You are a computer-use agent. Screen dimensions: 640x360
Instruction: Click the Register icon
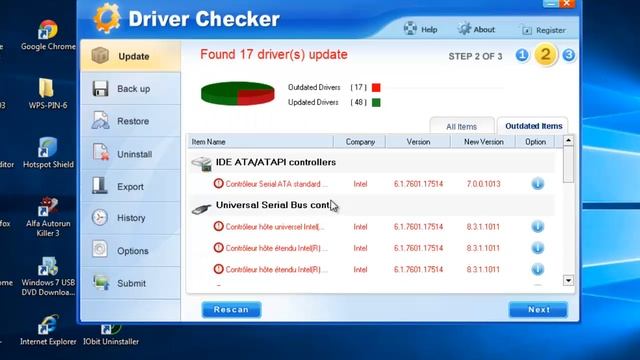[527, 31]
